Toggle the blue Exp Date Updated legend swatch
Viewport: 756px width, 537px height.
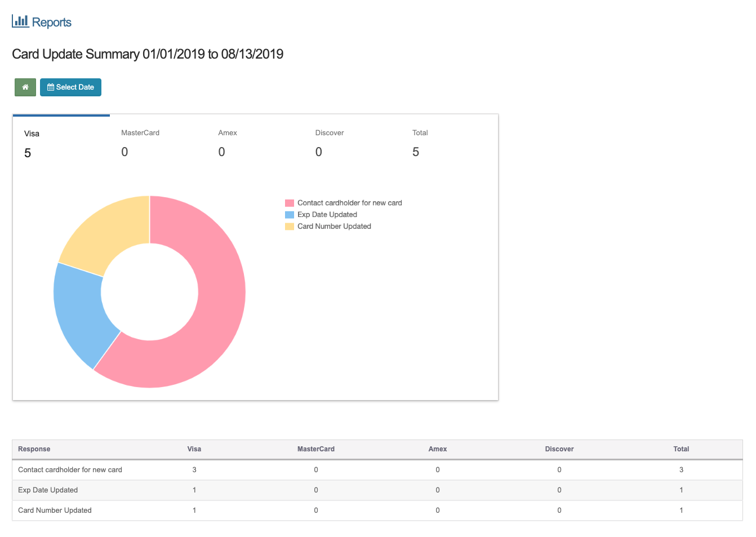pyautogui.click(x=290, y=215)
